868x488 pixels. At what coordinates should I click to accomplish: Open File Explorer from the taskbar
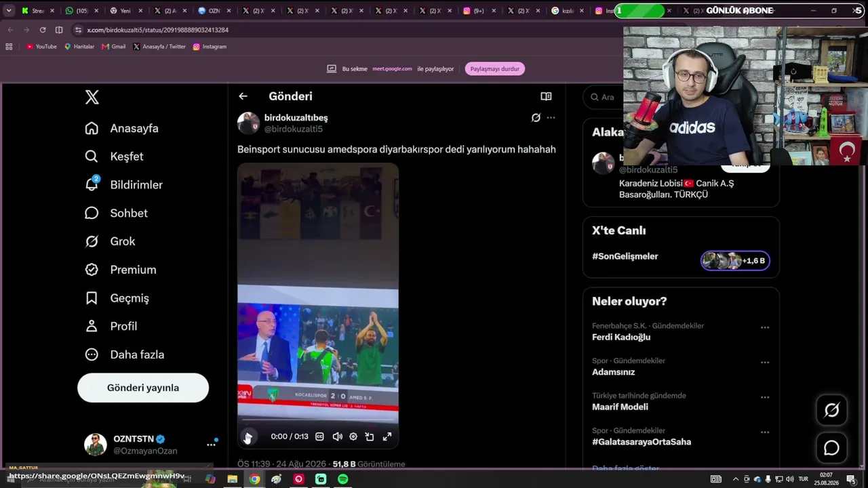coord(232,479)
